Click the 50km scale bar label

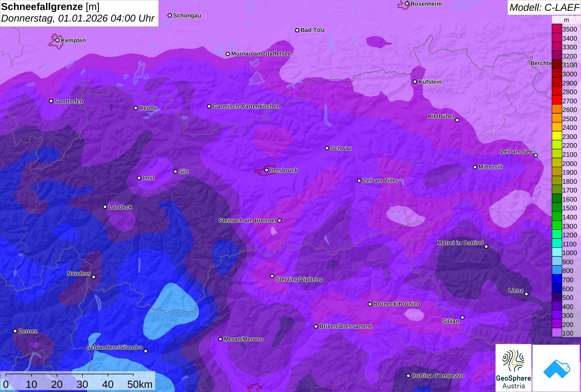(140, 385)
